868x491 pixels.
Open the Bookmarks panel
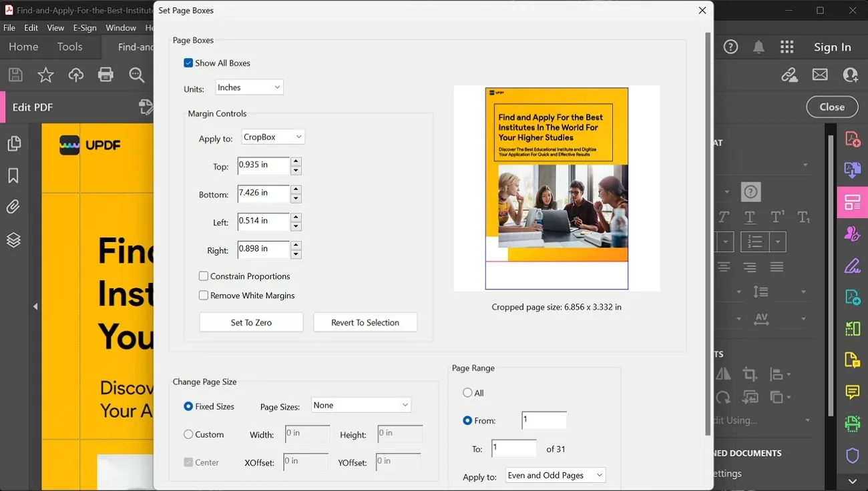[x=13, y=175]
